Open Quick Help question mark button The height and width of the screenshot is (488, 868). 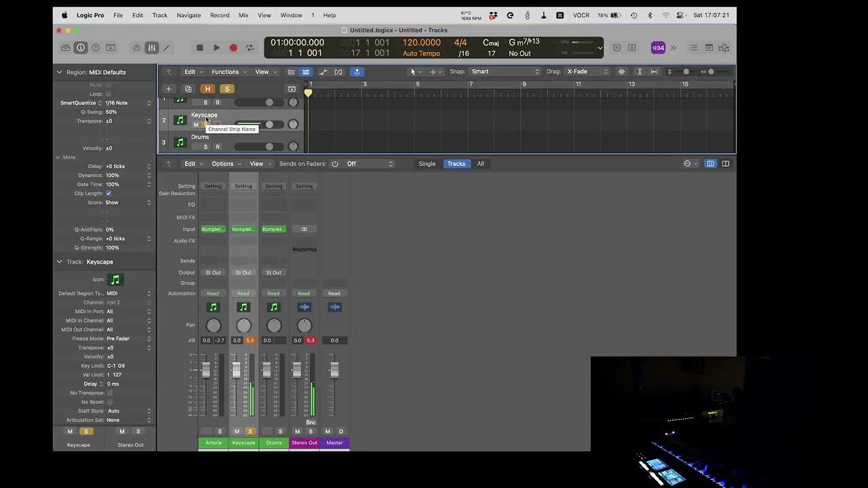[96, 47]
